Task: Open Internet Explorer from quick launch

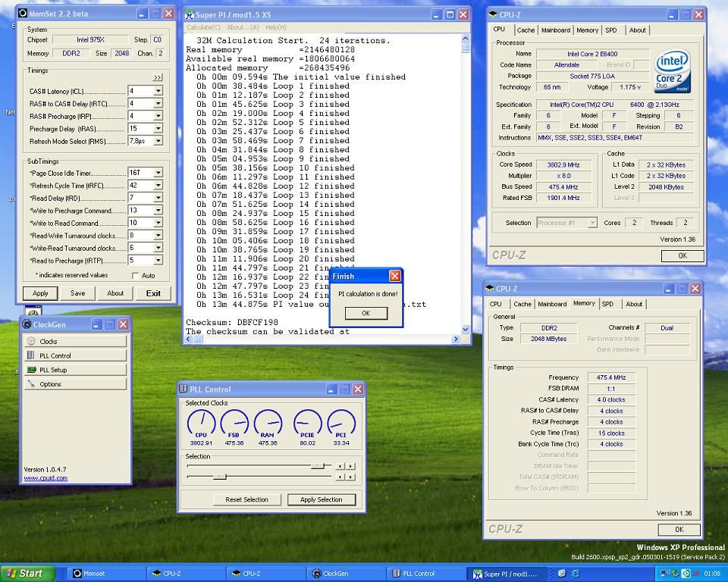Action: (576, 574)
